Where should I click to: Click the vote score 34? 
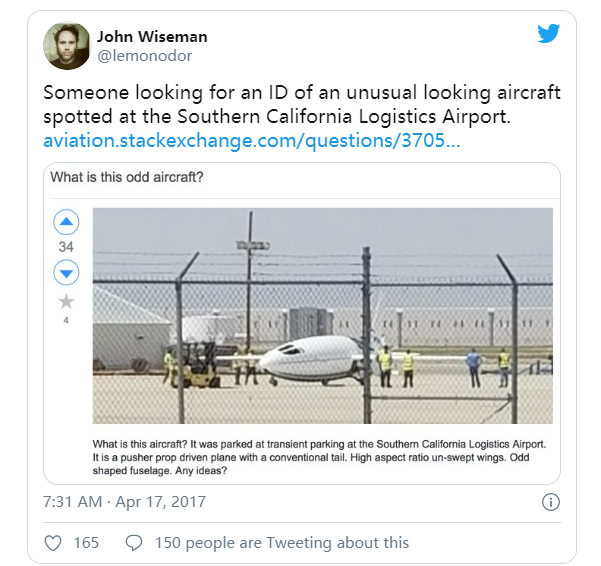click(66, 247)
